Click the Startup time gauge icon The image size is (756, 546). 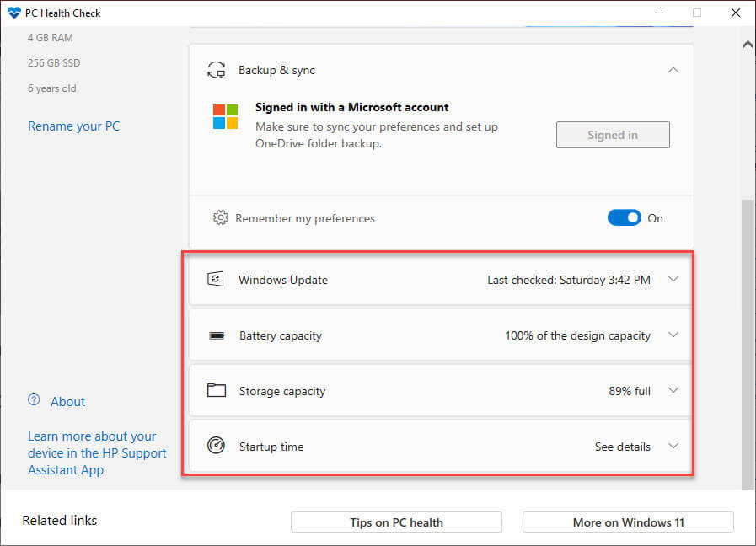217,447
